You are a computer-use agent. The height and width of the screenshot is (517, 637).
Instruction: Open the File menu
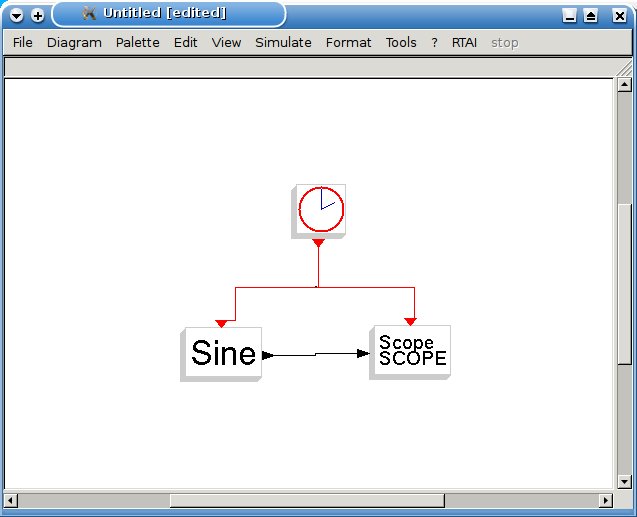23,43
